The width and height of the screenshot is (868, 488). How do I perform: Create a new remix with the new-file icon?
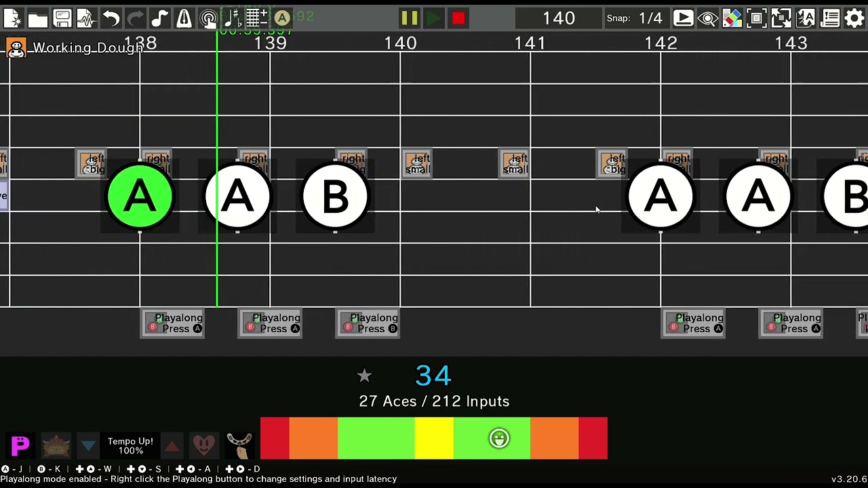pyautogui.click(x=13, y=18)
